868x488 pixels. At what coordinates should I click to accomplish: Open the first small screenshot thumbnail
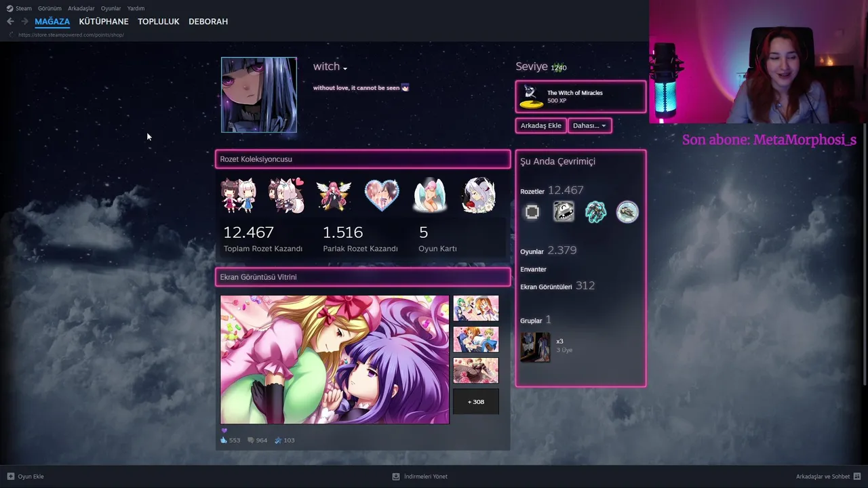coord(476,308)
